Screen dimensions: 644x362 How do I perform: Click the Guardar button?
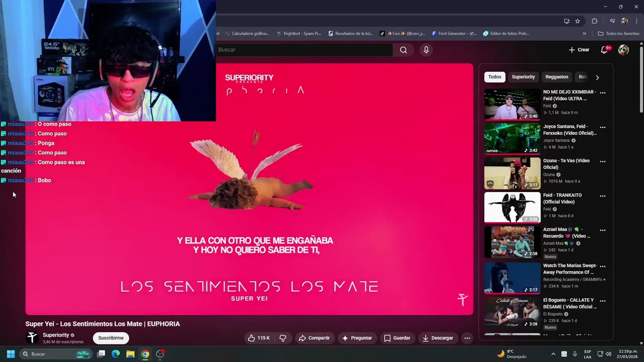pos(397,338)
